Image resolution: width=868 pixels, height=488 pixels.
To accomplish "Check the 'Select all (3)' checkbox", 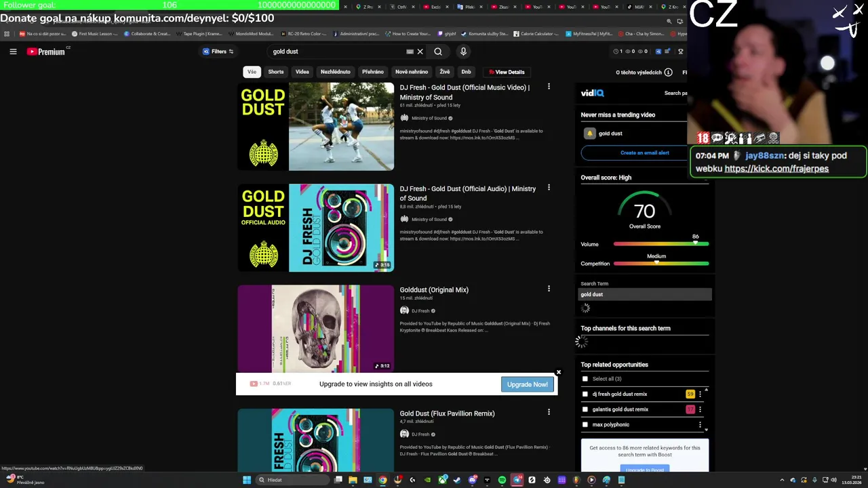I will [x=585, y=379].
